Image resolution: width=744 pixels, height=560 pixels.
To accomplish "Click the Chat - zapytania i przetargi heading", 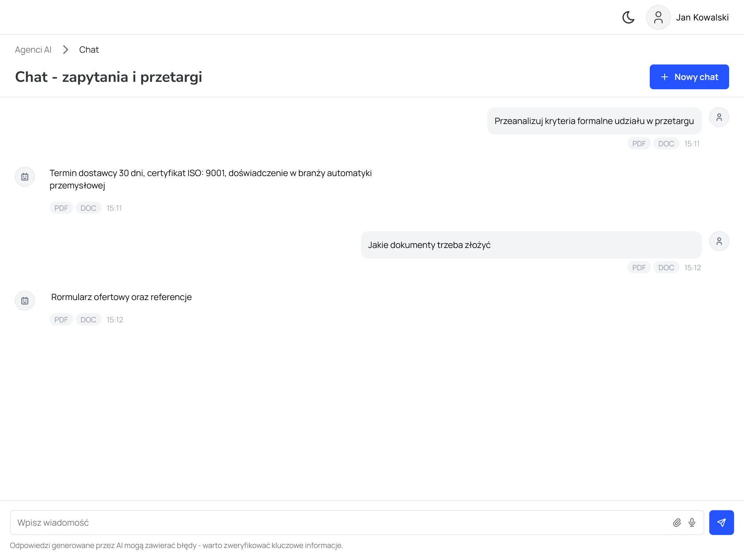I will coord(109,77).
